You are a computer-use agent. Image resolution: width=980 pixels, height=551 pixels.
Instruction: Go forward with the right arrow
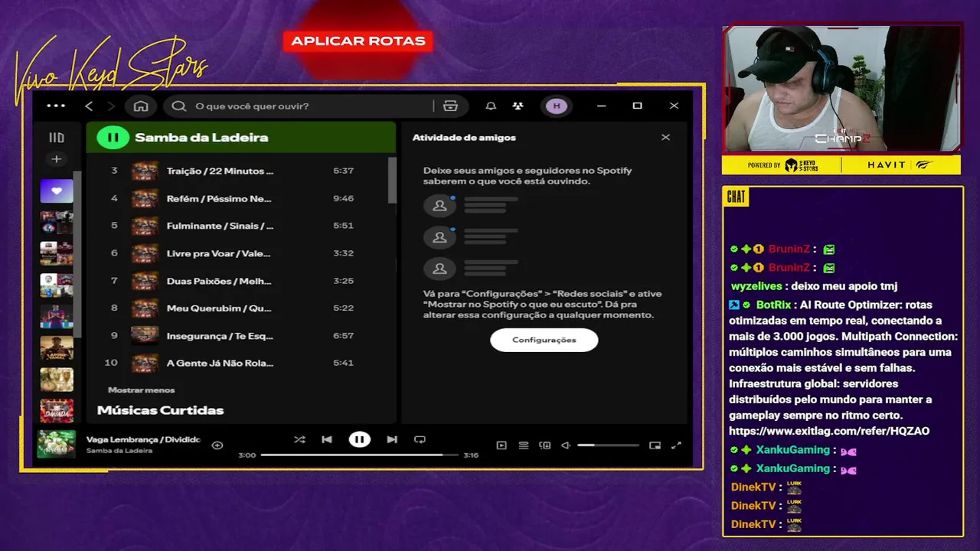pos(111,106)
